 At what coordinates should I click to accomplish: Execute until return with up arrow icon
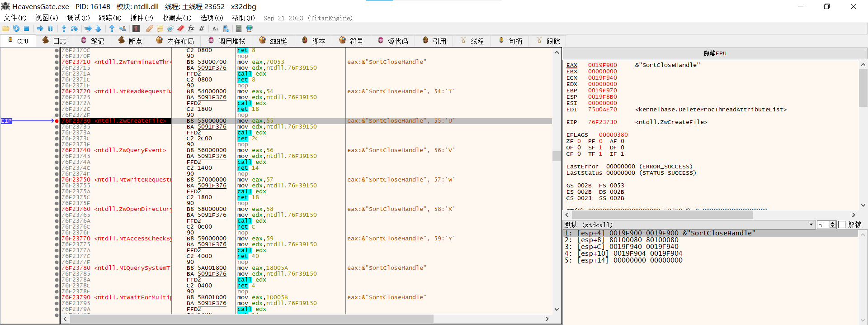click(x=112, y=29)
